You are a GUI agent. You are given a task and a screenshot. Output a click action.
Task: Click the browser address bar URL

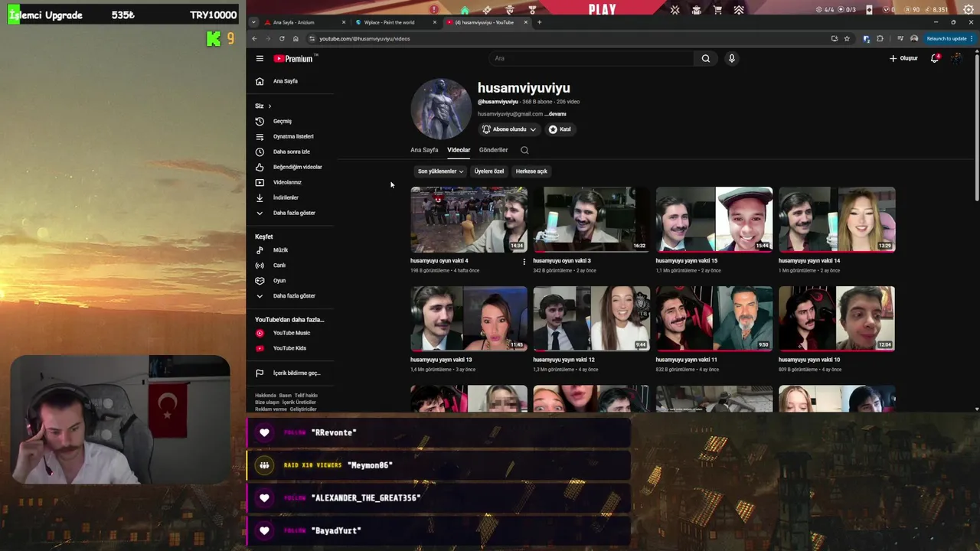(x=364, y=38)
